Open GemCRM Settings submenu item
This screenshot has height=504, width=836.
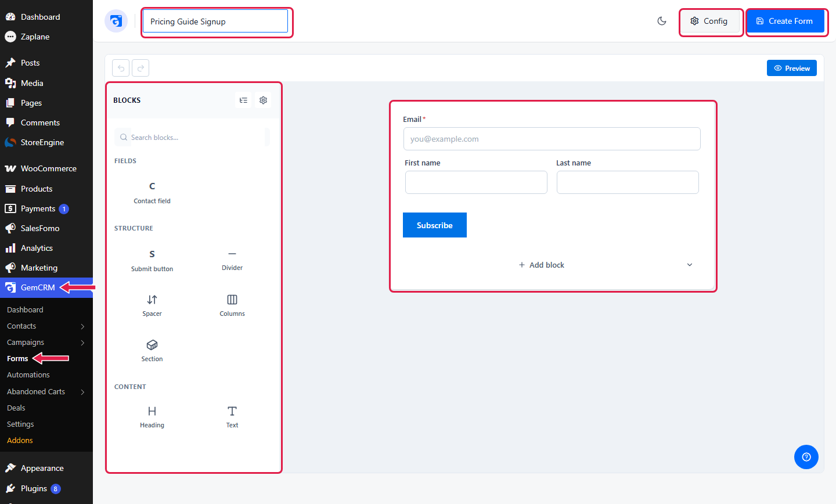(x=20, y=424)
